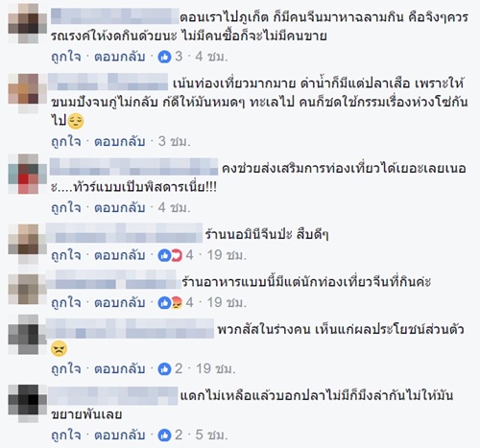This screenshot has width=480, height=448.
Task: Reply to the first comment via ตอบกลับ
Action: (120, 57)
